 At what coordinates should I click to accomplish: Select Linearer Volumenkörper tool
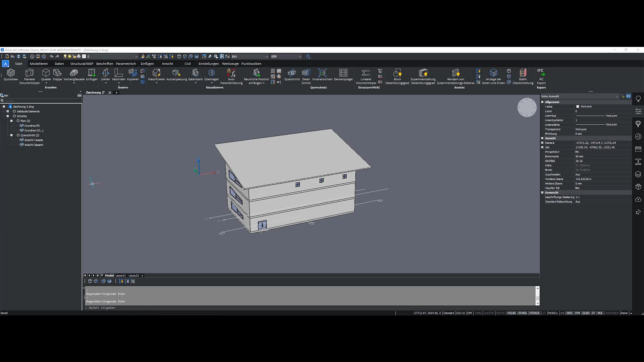click(x=366, y=76)
